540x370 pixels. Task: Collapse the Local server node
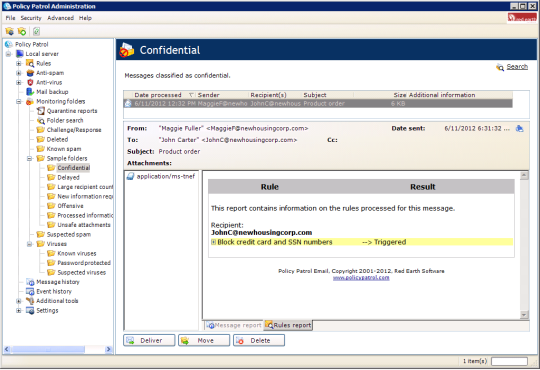(9, 54)
